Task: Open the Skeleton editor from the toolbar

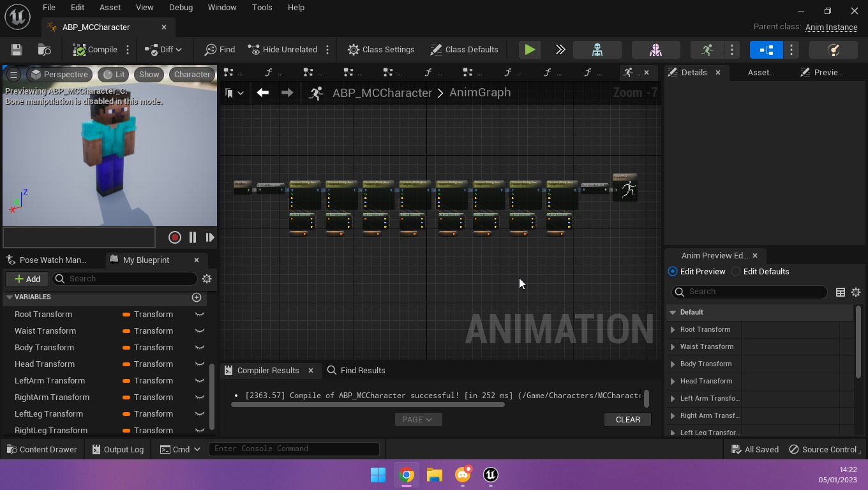Action: tap(597, 49)
